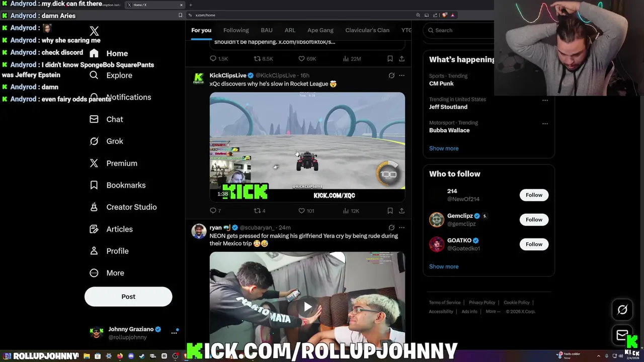Switch to the Following tab

point(236,30)
